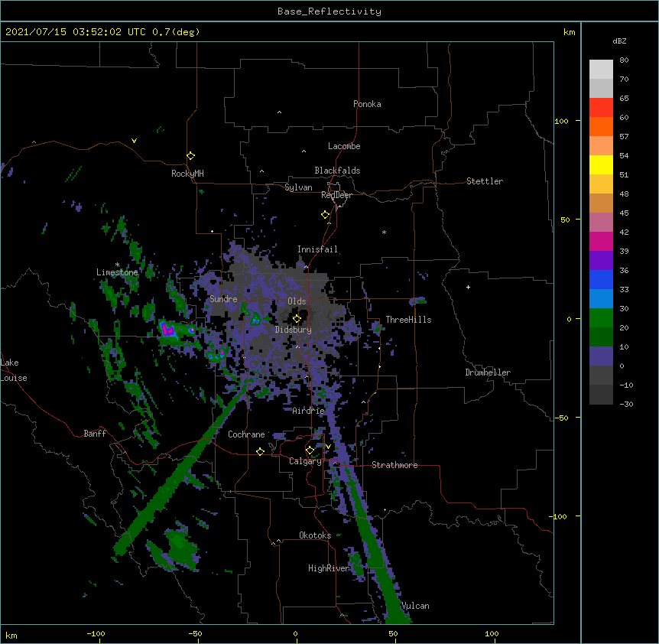Click the long green streak southwest of Cochrane

(x=180, y=471)
